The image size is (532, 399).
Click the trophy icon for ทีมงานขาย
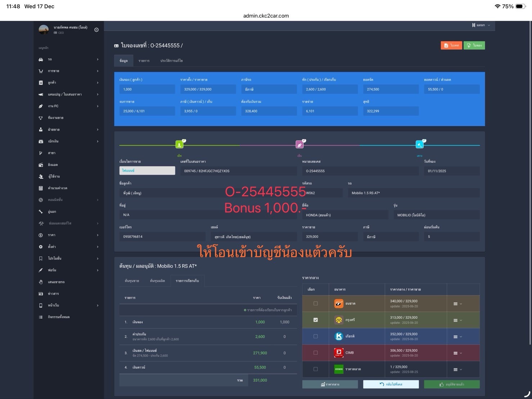pos(41,118)
